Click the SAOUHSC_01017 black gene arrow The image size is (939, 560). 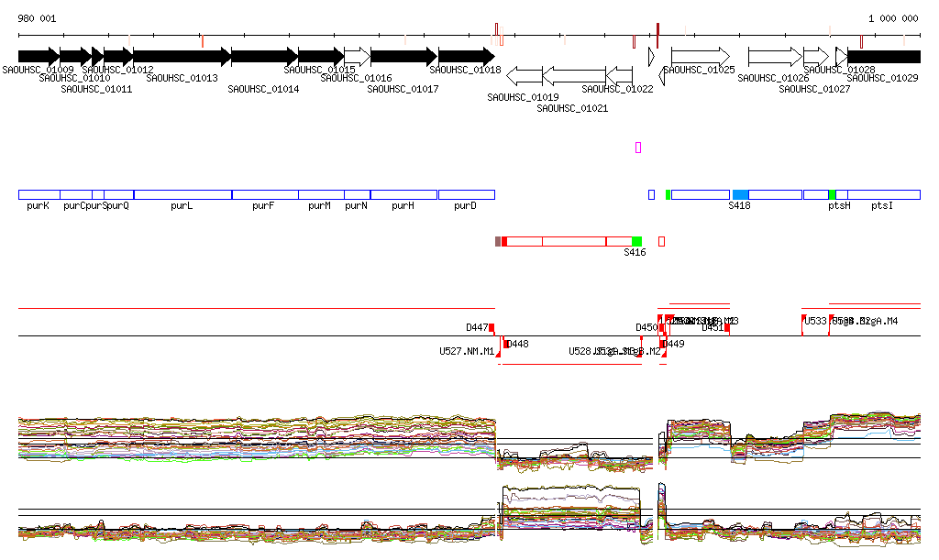click(403, 57)
